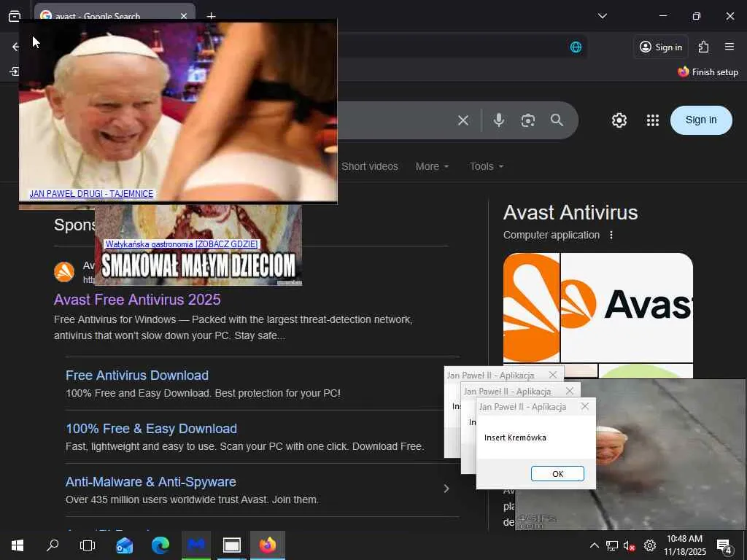747x560 pixels.
Task: Expand the Anti-Malware & Anti-Spyware chevron arrow
Action: point(446,489)
